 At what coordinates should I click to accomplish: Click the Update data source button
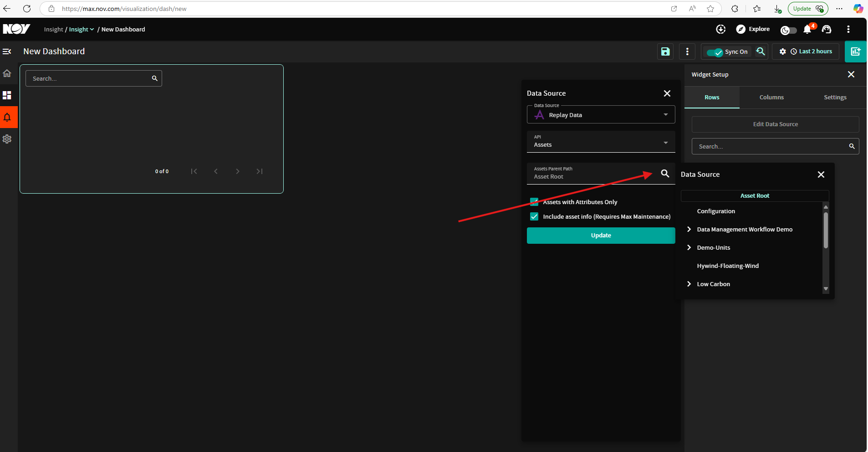tap(601, 236)
